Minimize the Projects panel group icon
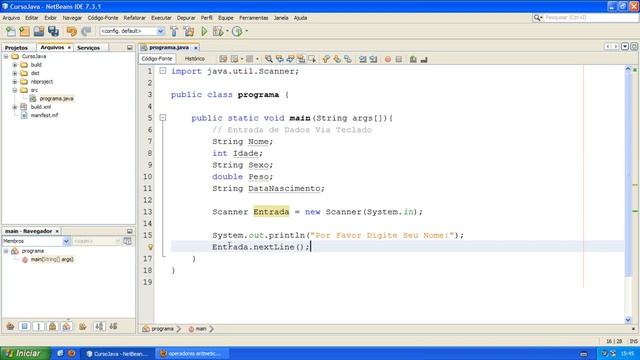Screen dimensions: 640x360 coord(129,47)
